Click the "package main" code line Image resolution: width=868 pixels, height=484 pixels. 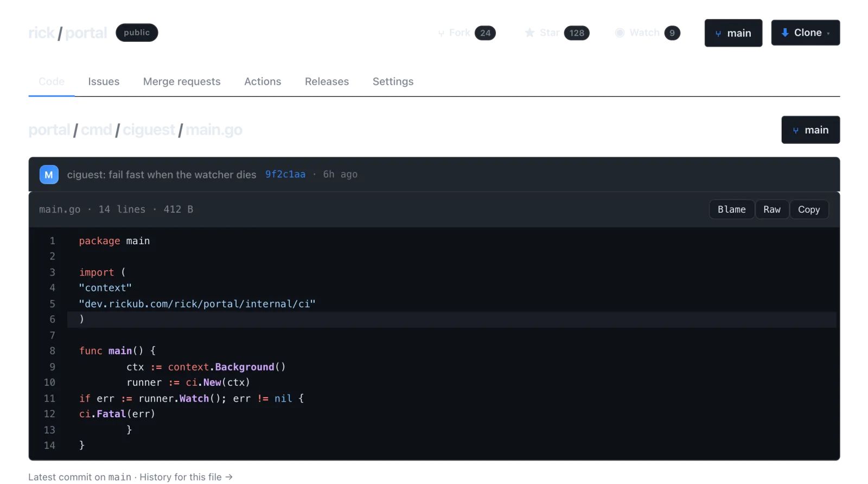[114, 241]
